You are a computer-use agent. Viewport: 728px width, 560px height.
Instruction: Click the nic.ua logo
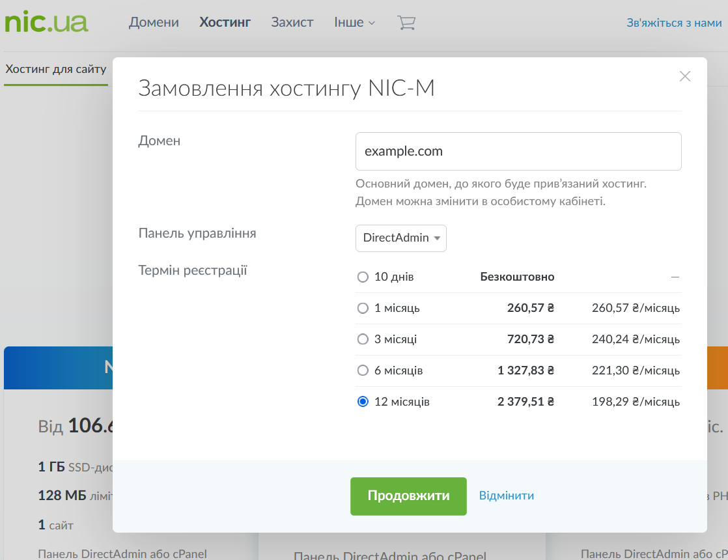tap(46, 21)
